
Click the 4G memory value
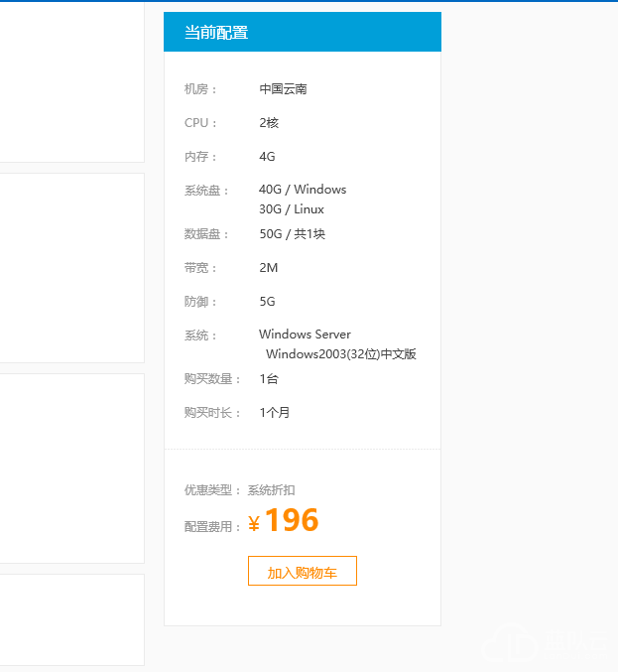click(267, 157)
